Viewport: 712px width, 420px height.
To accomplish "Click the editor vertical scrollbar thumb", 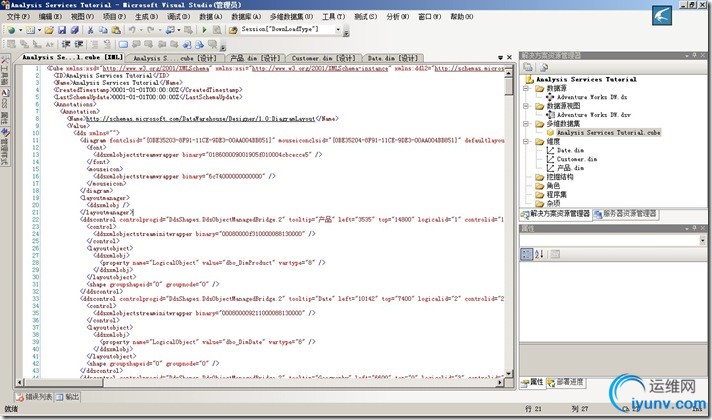I will click(509, 86).
